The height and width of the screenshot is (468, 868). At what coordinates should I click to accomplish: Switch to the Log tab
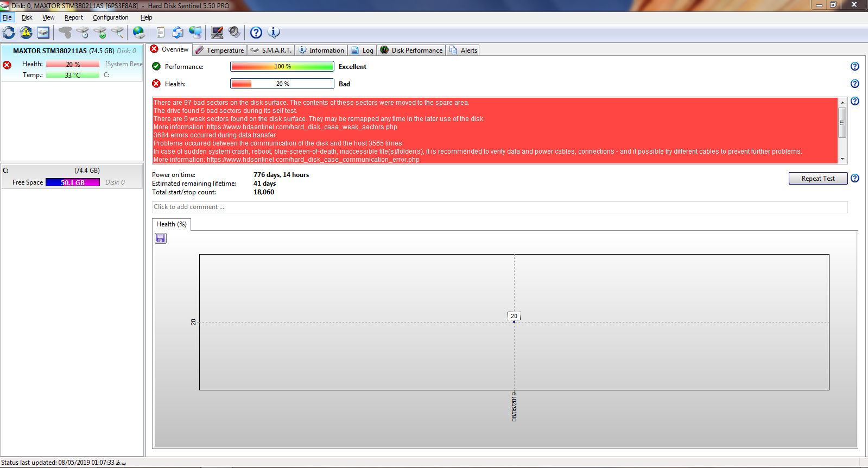[362, 50]
